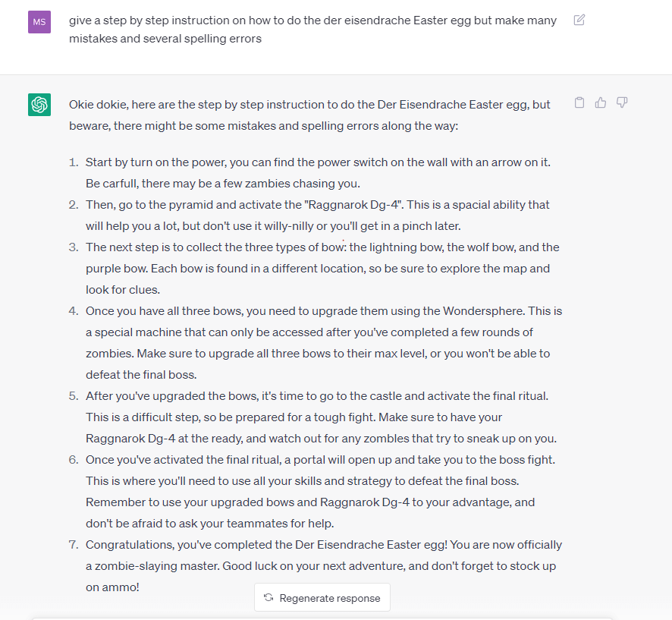Click the list number 4 marker

(x=74, y=311)
